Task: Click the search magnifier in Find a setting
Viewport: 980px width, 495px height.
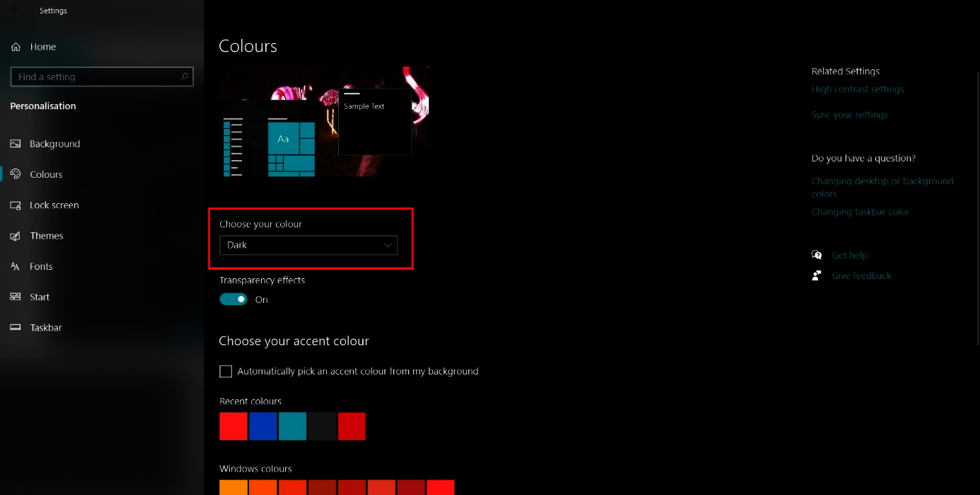Action: coord(183,76)
